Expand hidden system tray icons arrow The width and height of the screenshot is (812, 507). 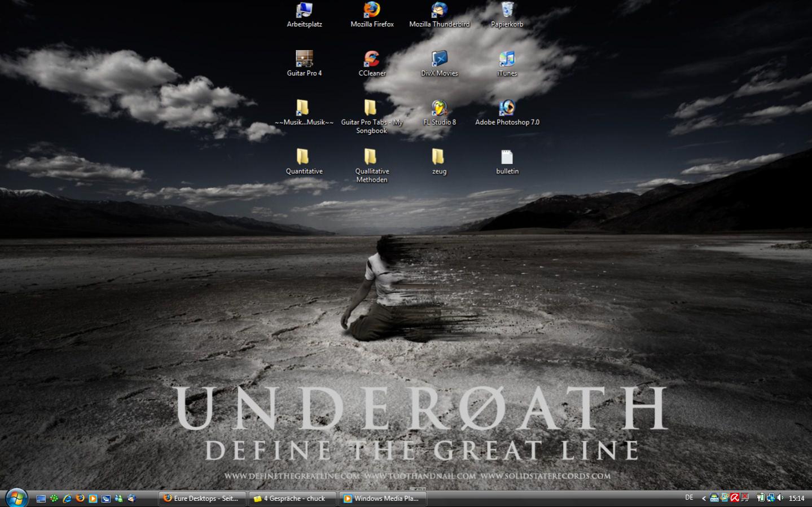[x=704, y=498]
